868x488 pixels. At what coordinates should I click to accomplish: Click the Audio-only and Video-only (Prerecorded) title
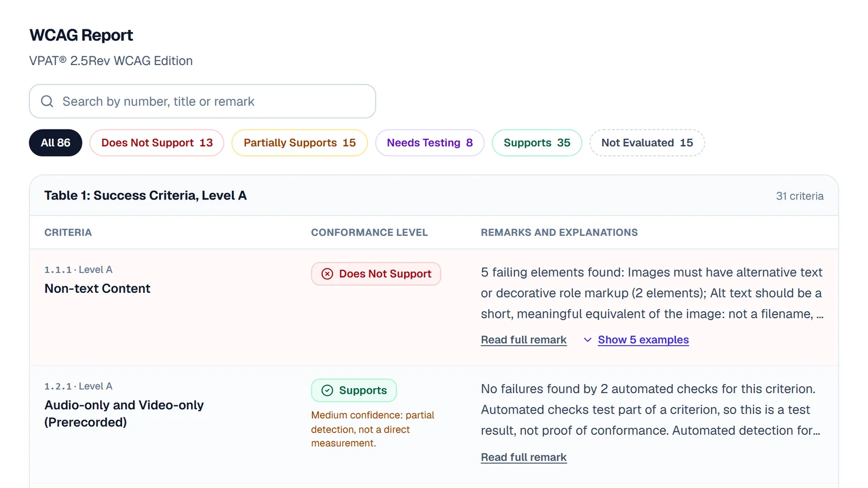[x=124, y=414]
